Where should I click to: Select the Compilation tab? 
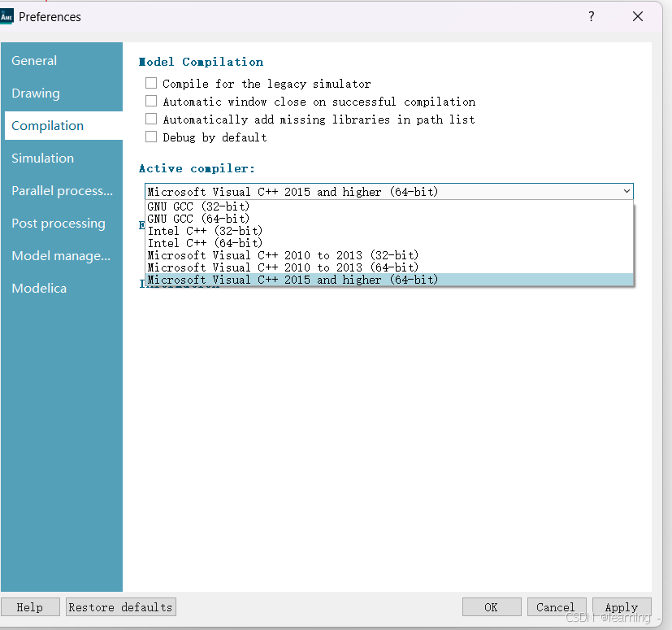[x=63, y=126]
